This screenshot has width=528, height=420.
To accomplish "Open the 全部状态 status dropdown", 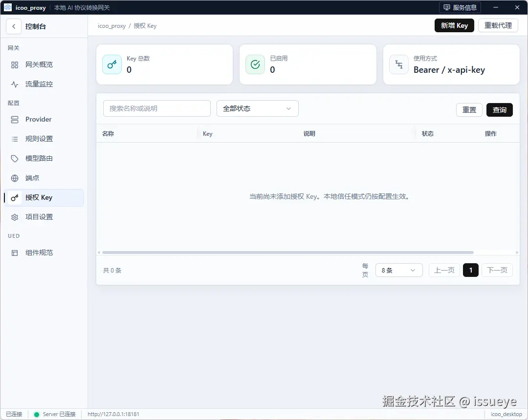I will [x=258, y=108].
